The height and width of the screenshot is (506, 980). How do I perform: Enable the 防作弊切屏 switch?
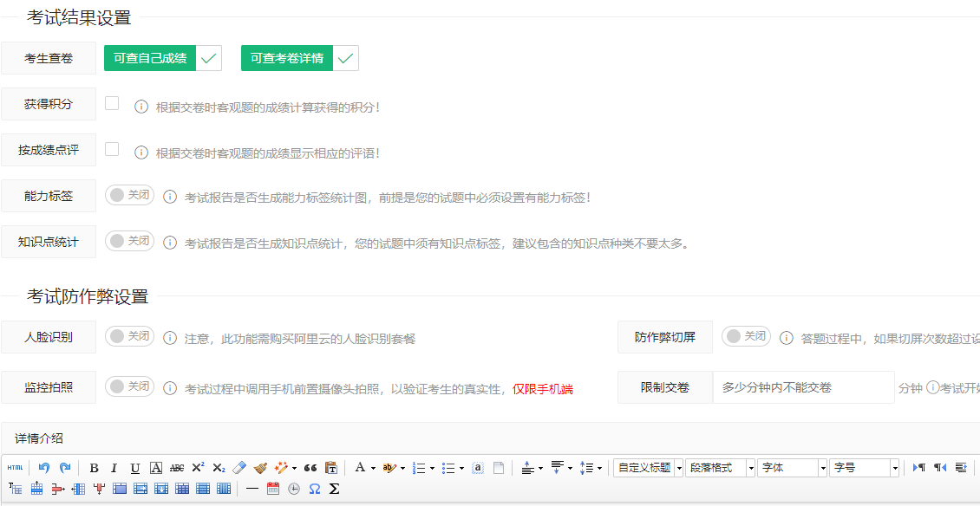[x=746, y=336]
